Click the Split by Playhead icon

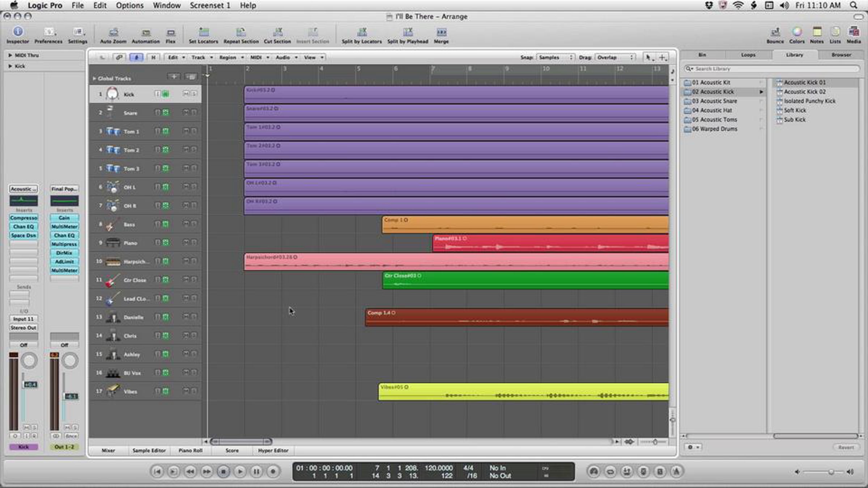pos(408,33)
